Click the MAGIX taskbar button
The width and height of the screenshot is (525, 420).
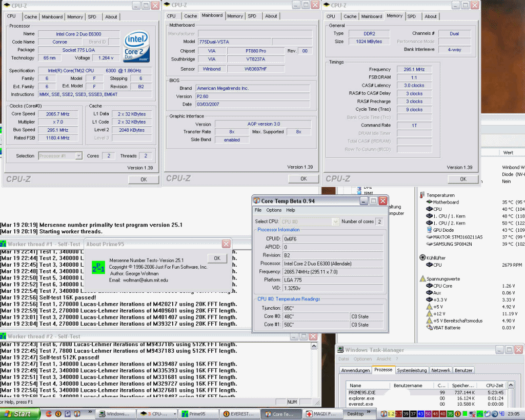322,414
